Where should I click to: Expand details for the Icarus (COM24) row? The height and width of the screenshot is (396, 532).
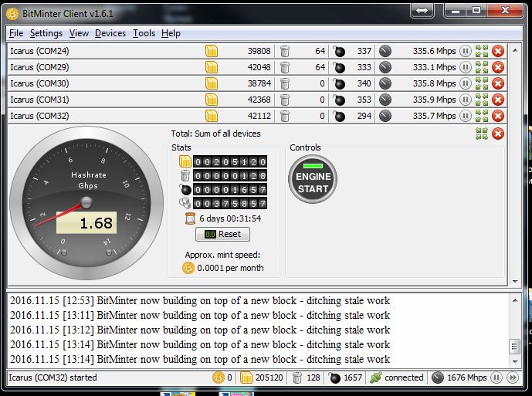pyautogui.click(x=482, y=51)
